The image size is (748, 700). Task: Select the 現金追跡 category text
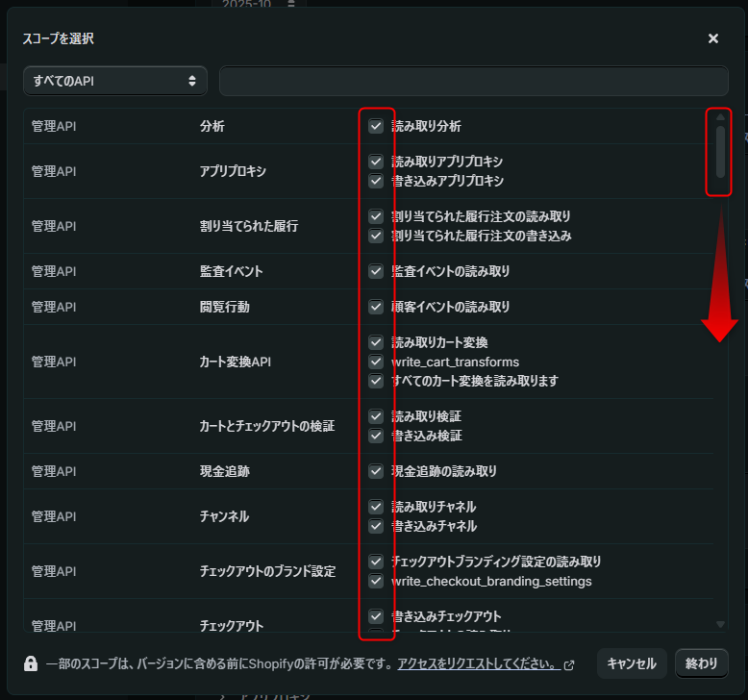click(x=224, y=471)
